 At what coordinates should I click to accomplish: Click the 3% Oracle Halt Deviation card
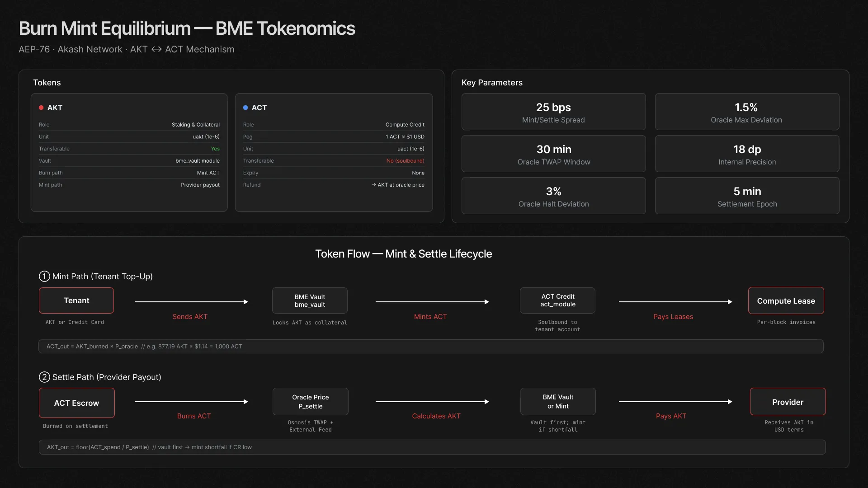pyautogui.click(x=553, y=195)
